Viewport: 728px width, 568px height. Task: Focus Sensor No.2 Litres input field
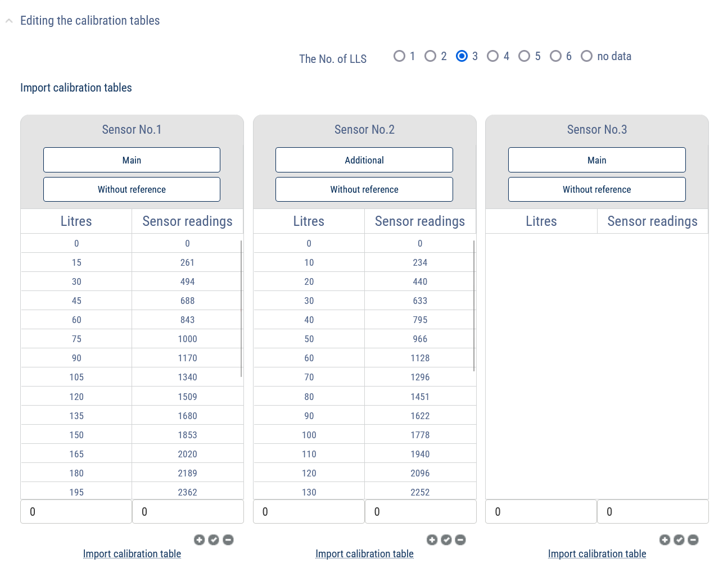(309, 512)
